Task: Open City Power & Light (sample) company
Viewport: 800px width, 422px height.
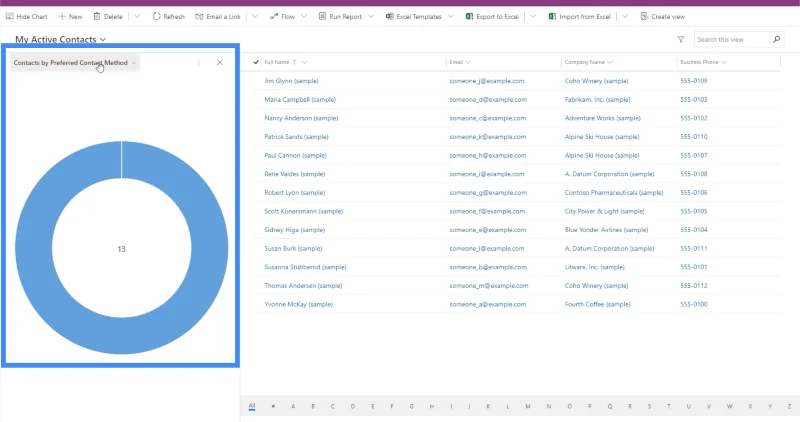Action: 605,211
